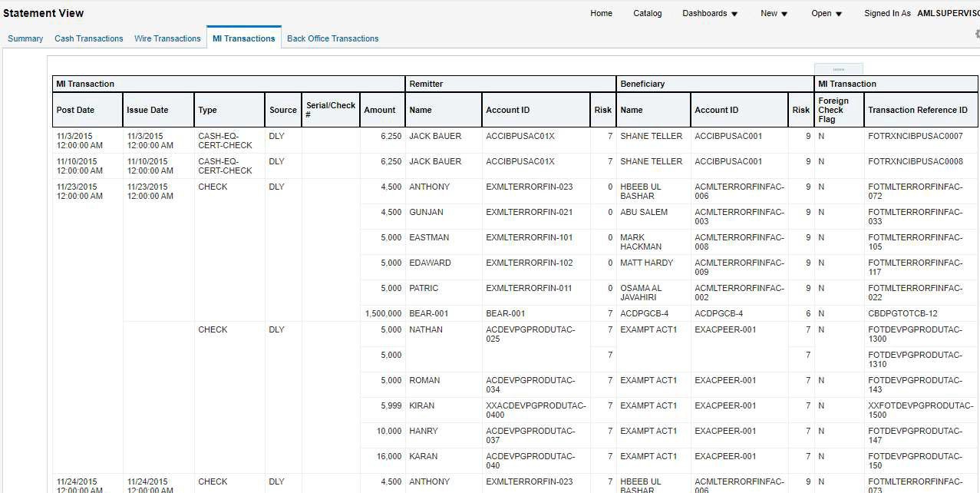The height and width of the screenshot is (493, 980).
Task: Click the Post Date column header
Action: click(x=75, y=110)
